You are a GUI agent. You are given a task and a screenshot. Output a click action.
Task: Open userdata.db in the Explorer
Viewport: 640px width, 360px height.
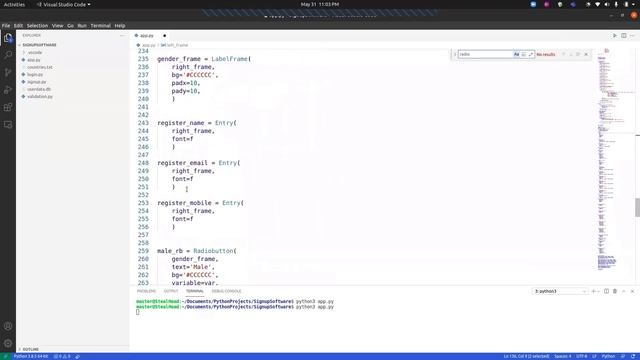coord(39,89)
